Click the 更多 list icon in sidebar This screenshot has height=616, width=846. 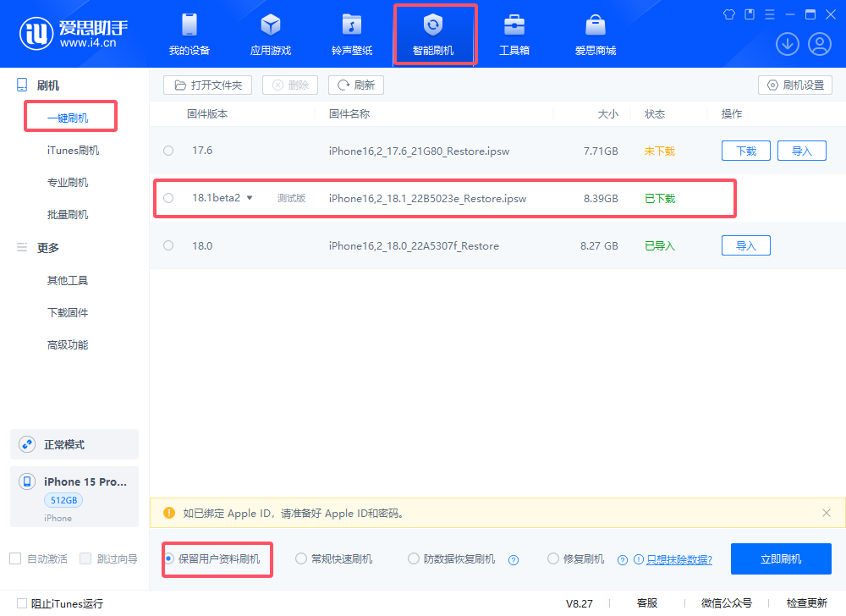[x=22, y=247]
